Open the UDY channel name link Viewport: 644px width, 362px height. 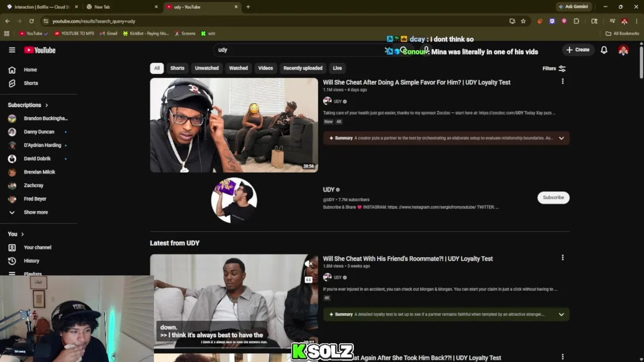[x=329, y=190]
